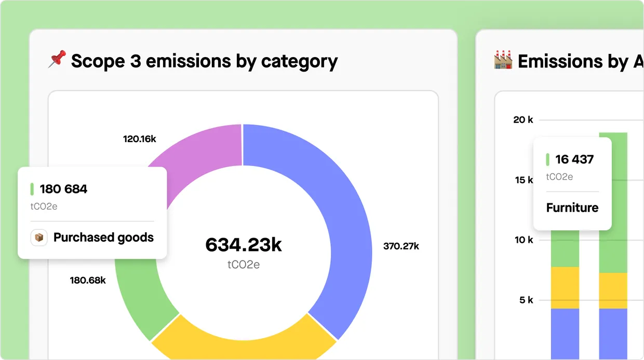
Task: Click the yellow segment of the first bar
Action: click(x=565, y=288)
